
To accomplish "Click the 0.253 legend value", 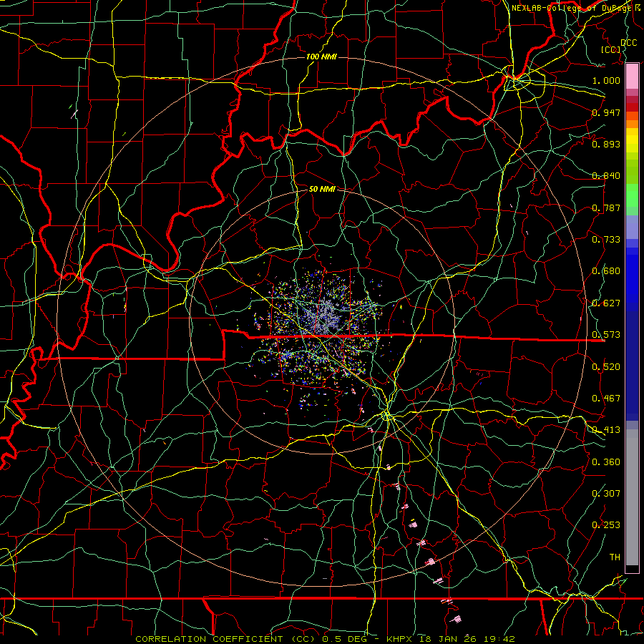I will pos(606,525).
